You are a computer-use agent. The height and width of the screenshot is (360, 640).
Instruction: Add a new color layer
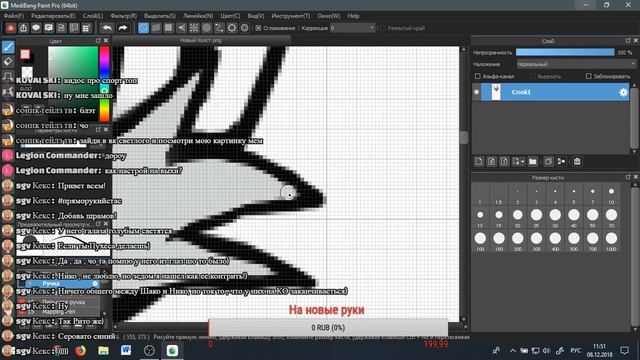click(x=479, y=162)
